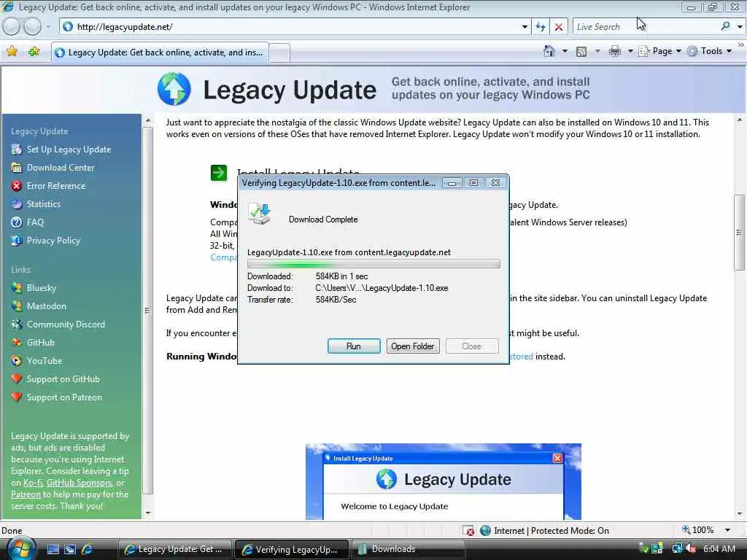Click Internet Explorer quick launch icon
This screenshot has width=747, height=560.
[x=87, y=550]
